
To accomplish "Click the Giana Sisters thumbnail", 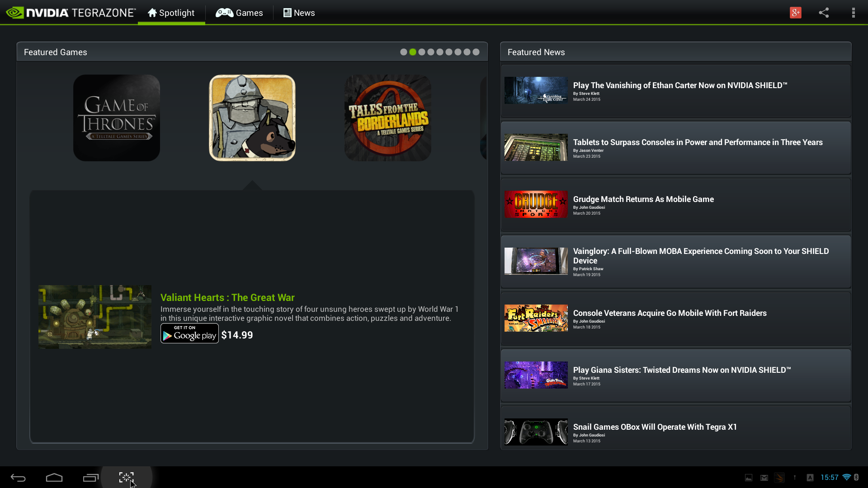I will coord(536,375).
